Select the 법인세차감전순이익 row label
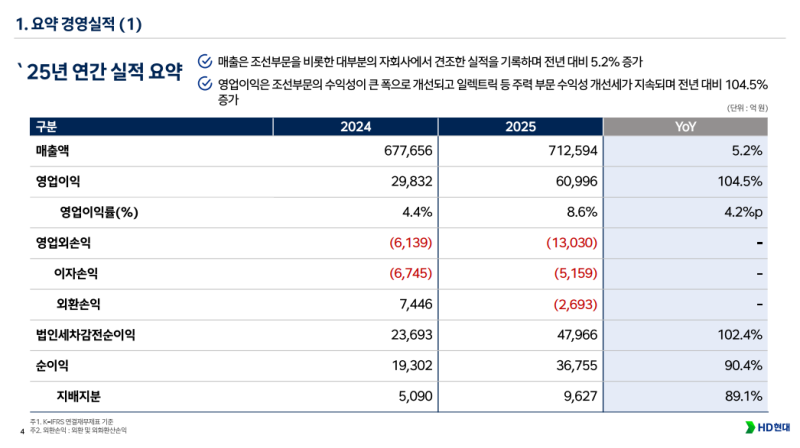Screen dimensions: 800x448 85,335
